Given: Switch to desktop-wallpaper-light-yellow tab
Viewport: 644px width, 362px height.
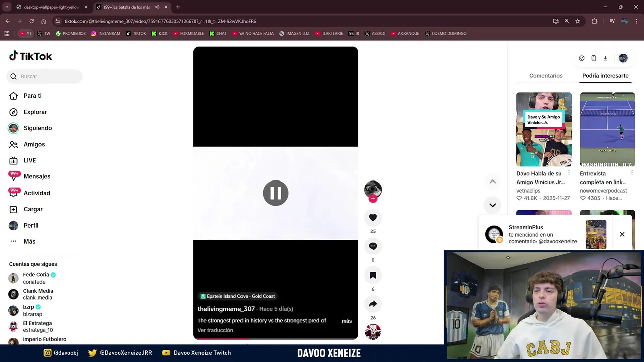Looking at the screenshot, I should click(51, 7).
